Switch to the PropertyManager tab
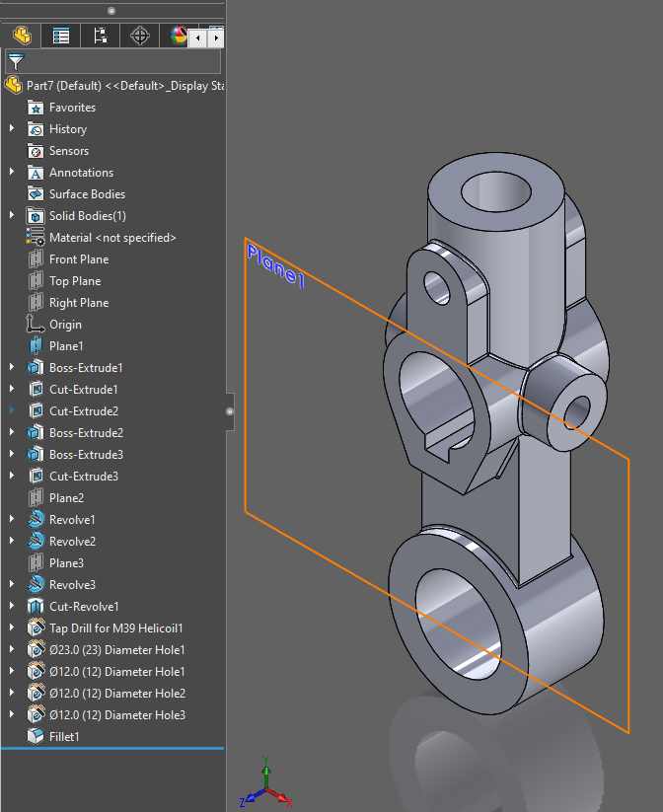663x812 pixels. tap(61, 37)
